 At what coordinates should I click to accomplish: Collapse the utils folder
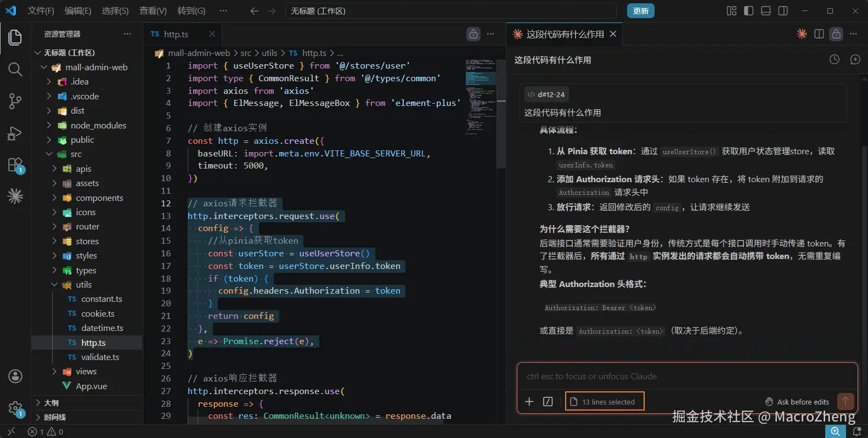tap(87, 285)
